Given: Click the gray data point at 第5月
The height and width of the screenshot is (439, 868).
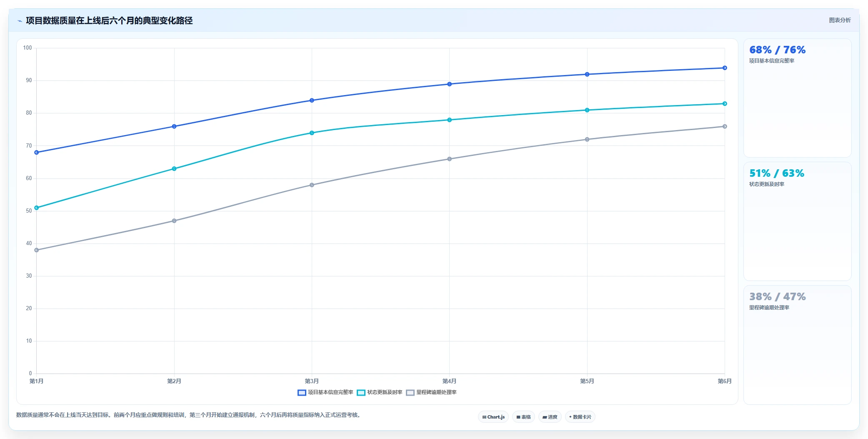Looking at the screenshot, I should 587,140.
